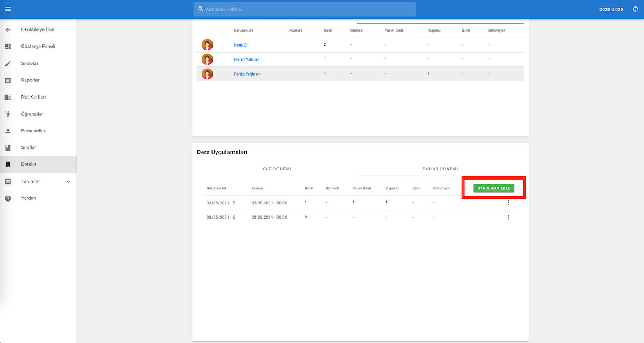Click the Not Kartları card icon
Screen dimensions: 644x343
coord(8,97)
